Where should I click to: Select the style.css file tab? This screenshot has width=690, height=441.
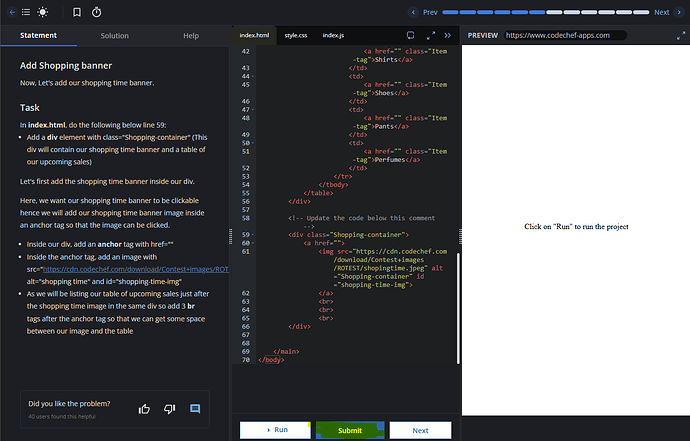(x=296, y=35)
